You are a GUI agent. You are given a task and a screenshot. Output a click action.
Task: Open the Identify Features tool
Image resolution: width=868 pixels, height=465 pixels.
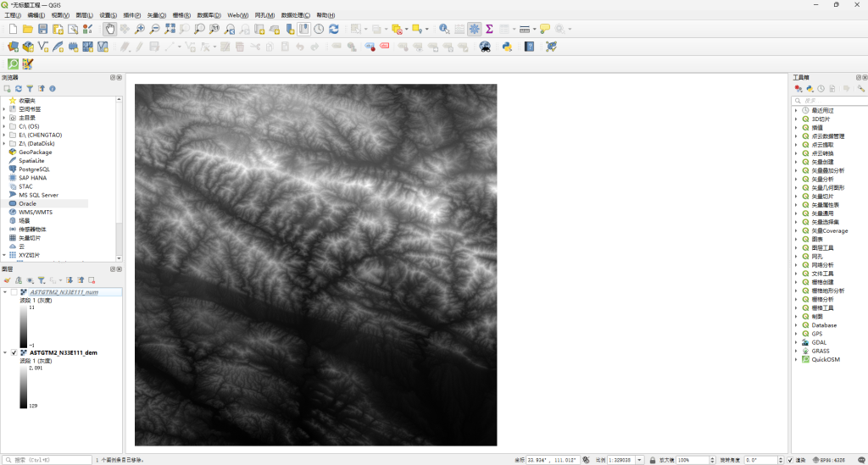click(x=444, y=29)
